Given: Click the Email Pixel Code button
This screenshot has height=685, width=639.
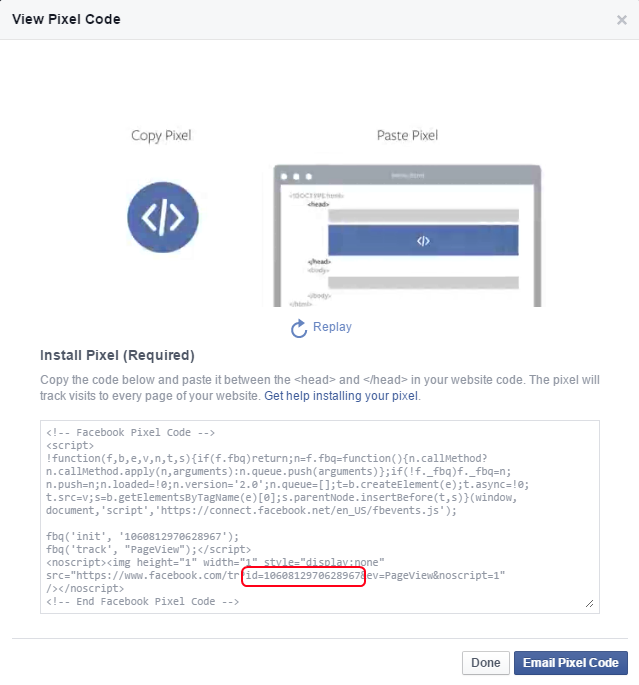Looking at the screenshot, I should [x=571, y=663].
